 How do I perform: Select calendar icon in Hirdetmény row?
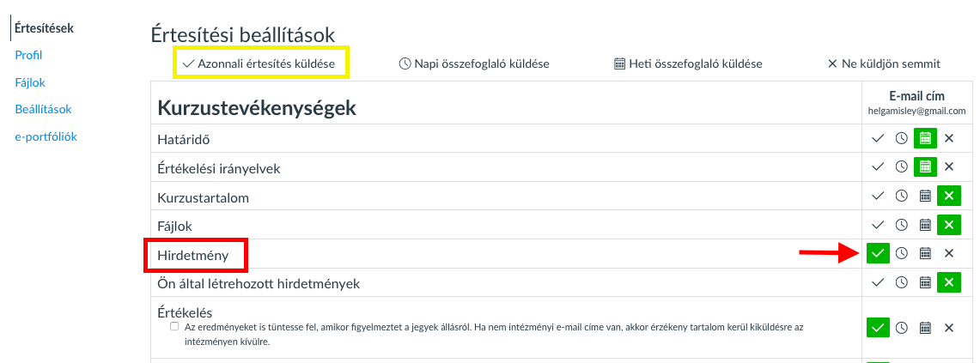(926, 253)
